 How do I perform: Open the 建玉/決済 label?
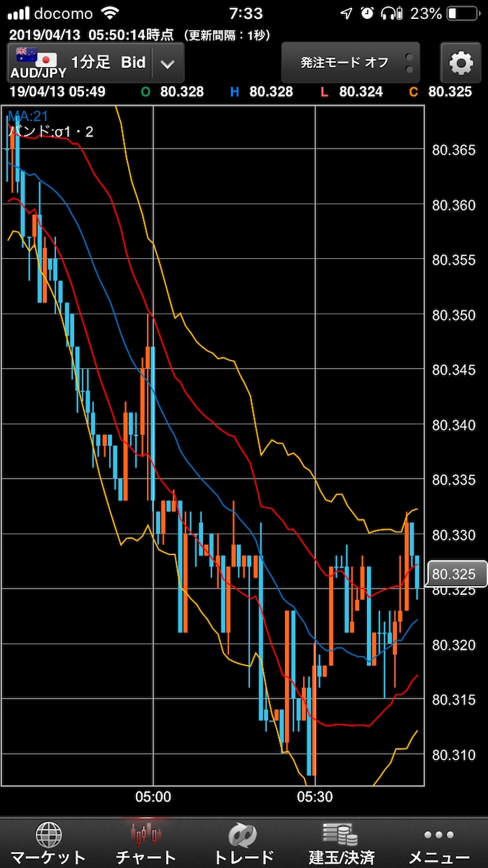point(341,857)
